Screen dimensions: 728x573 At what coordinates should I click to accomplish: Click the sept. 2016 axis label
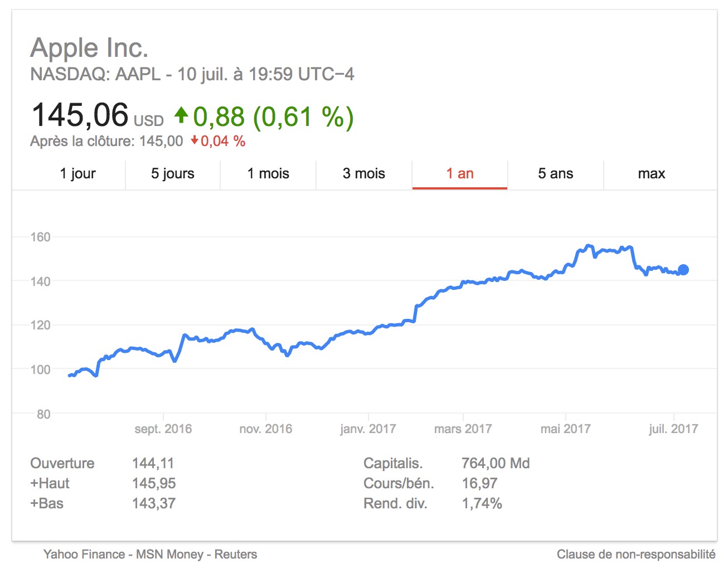click(163, 429)
